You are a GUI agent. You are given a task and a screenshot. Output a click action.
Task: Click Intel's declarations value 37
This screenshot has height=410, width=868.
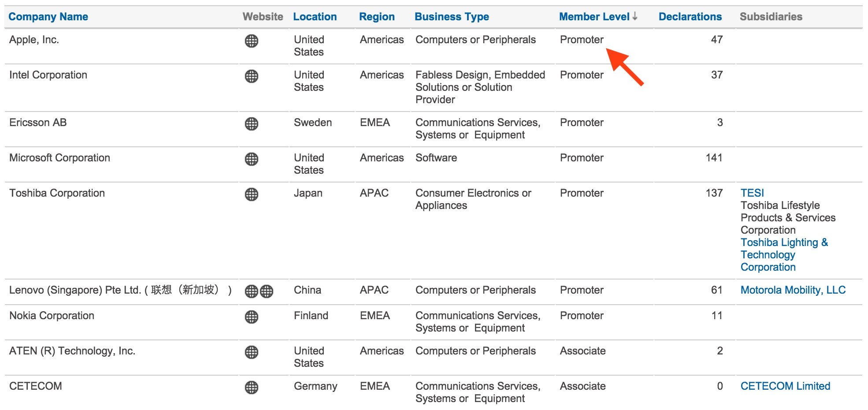coord(717,75)
